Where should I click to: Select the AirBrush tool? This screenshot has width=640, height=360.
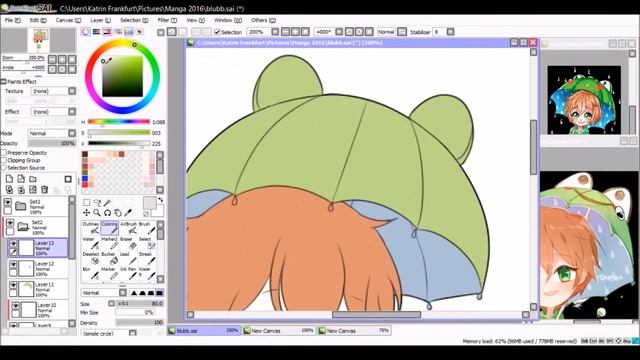128,229
